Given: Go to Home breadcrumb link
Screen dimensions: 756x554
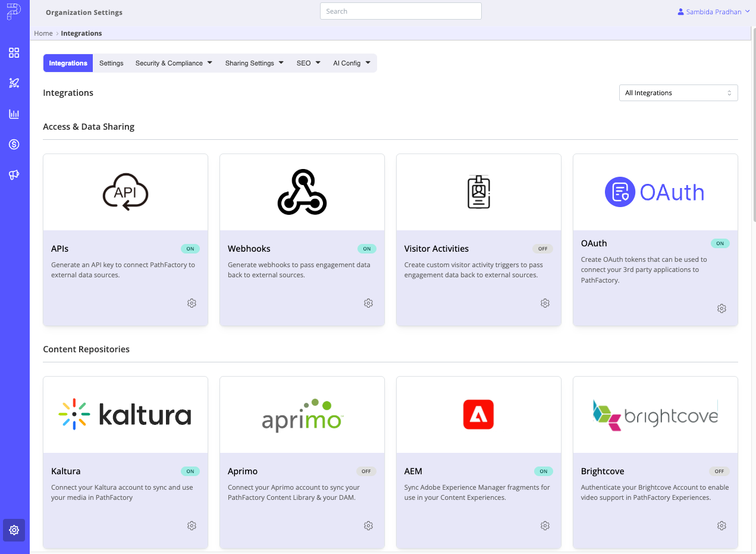Looking at the screenshot, I should tap(43, 33).
